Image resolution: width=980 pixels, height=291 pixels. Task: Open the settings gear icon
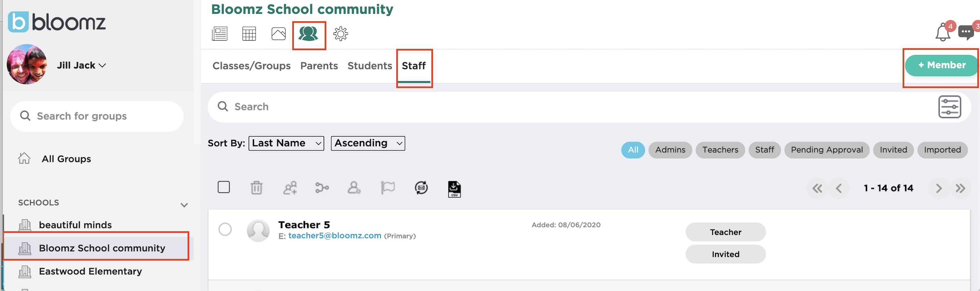pos(341,34)
